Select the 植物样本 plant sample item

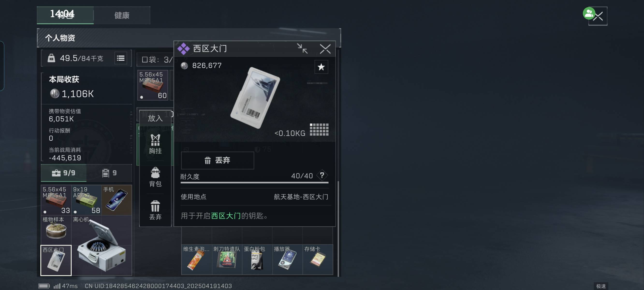click(x=56, y=230)
